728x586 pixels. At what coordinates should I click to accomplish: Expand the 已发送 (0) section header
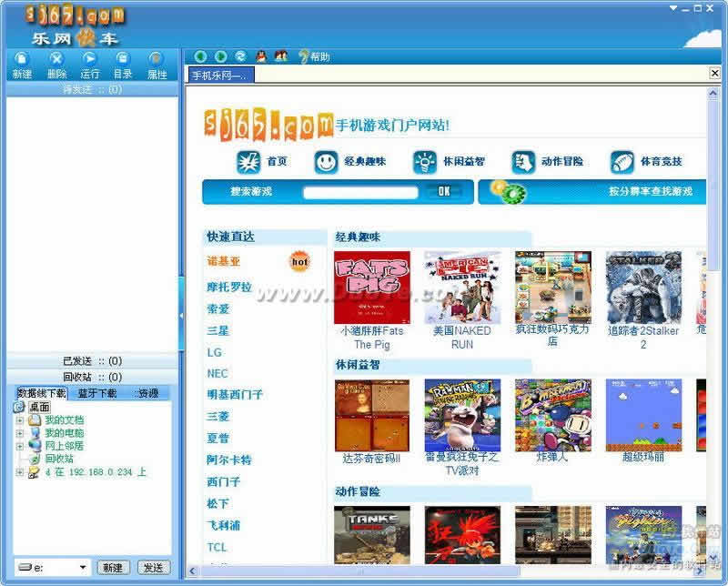coord(92,361)
